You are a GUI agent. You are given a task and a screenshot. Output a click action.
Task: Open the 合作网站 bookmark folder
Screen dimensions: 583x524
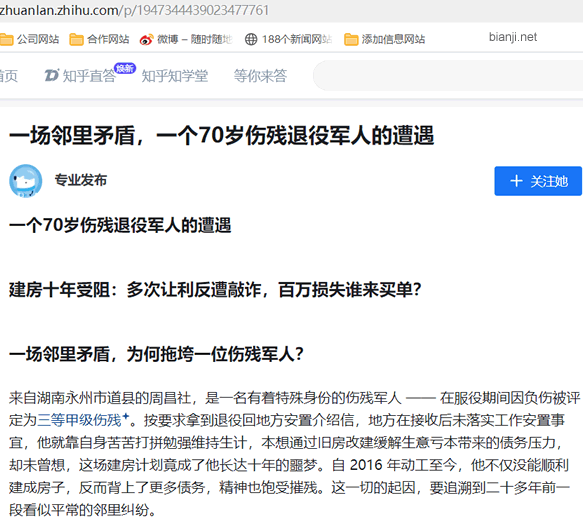[x=99, y=39]
